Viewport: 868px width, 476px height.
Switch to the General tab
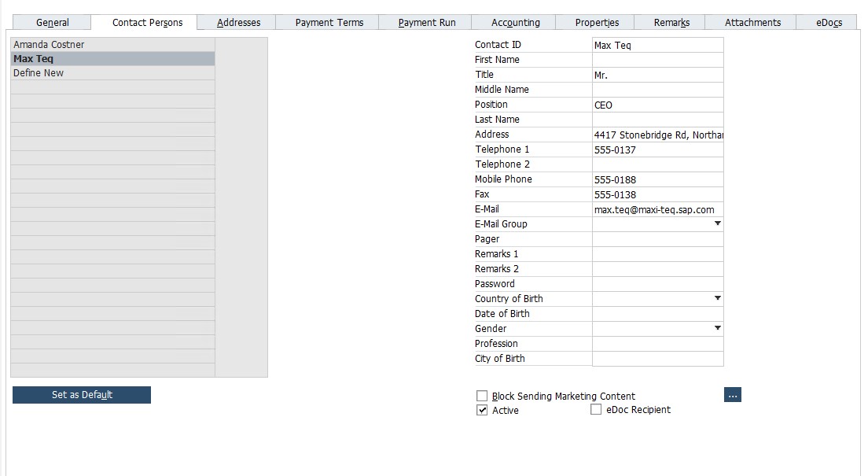tap(53, 23)
